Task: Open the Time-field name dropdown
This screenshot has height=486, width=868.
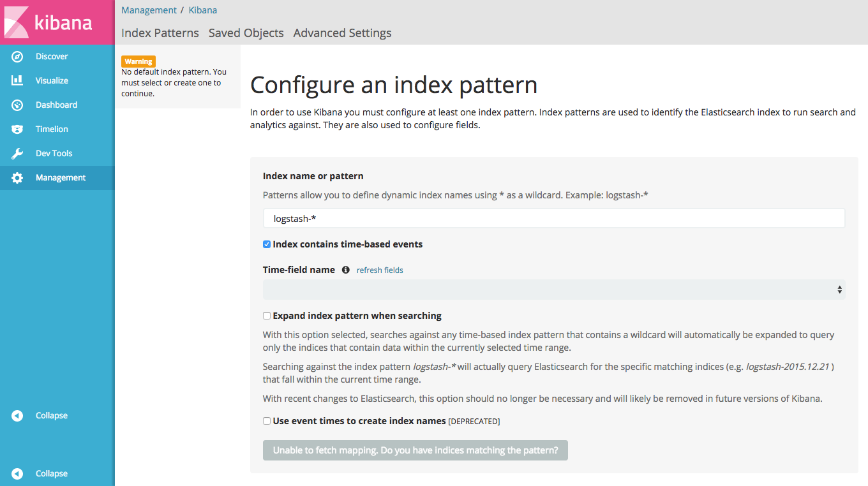Action: (553, 290)
